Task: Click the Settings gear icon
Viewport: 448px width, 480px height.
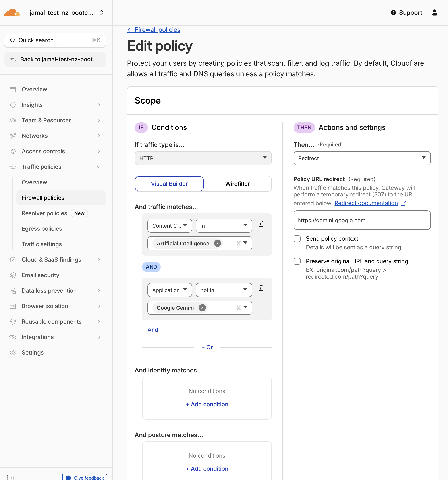Action: point(13,353)
